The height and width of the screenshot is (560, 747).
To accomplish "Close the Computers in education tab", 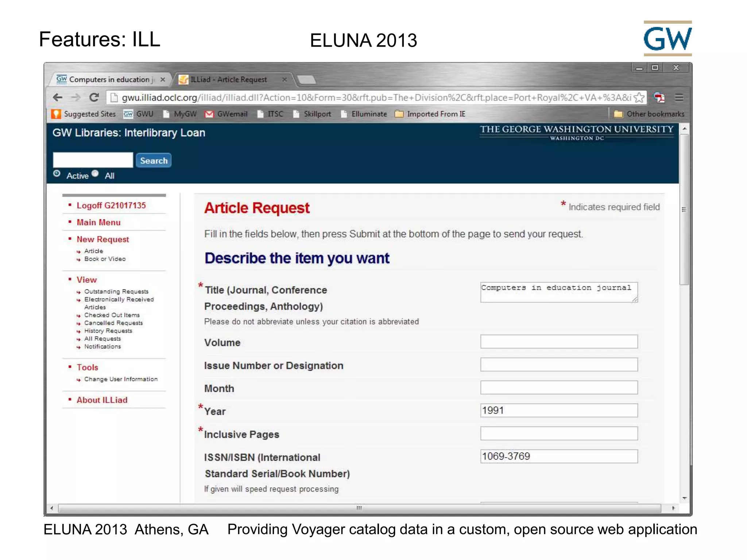I will [163, 79].
